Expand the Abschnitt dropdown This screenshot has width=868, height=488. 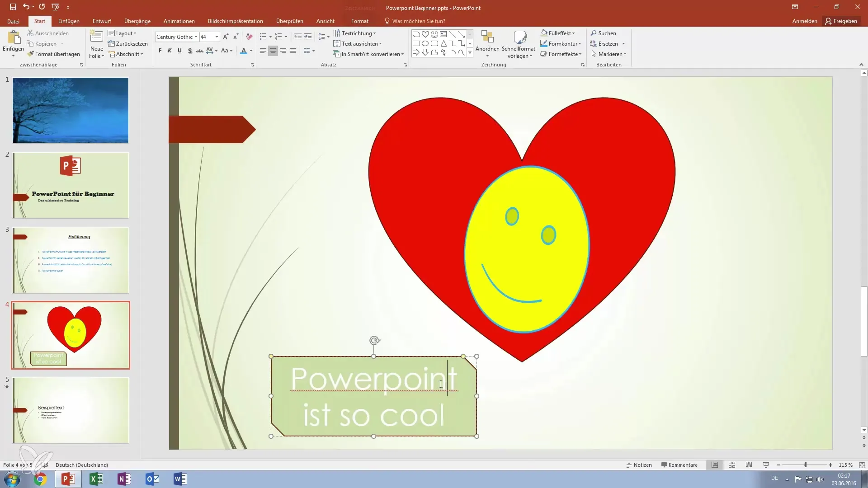point(126,54)
